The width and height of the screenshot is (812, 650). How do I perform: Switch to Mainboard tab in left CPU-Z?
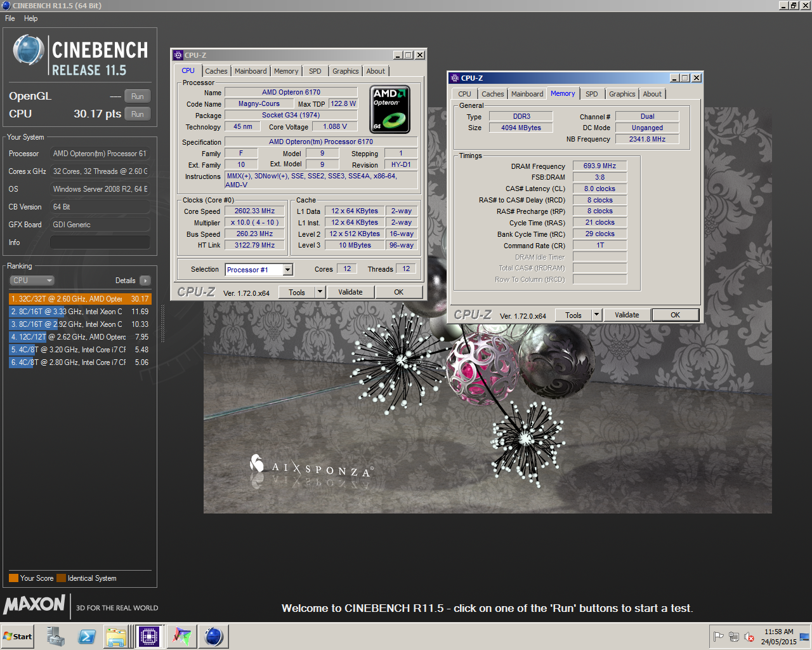(251, 71)
